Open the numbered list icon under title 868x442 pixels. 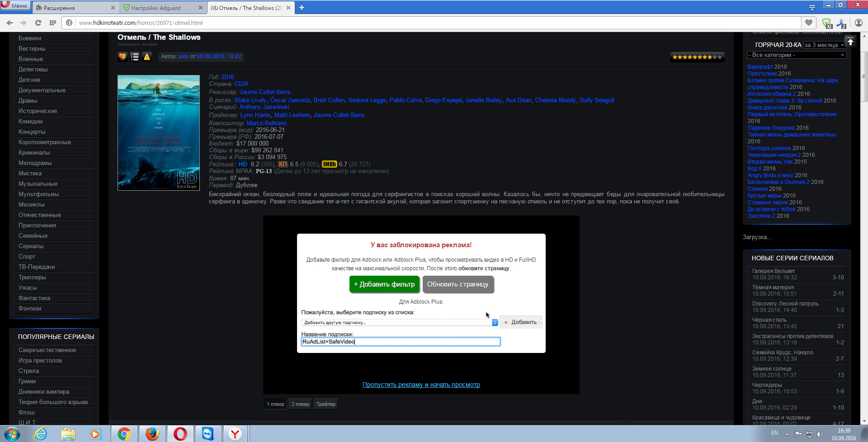135,56
